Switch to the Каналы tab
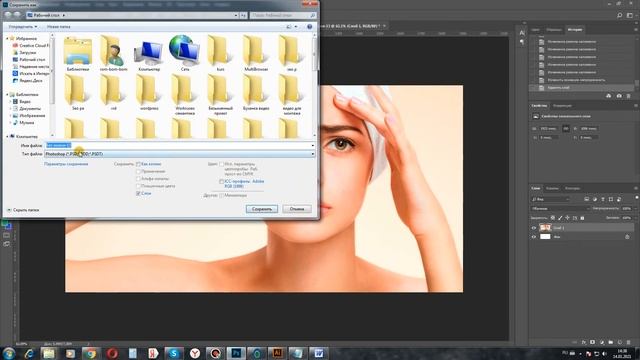The height and width of the screenshot is (360, 640). [x=552, y=188]
